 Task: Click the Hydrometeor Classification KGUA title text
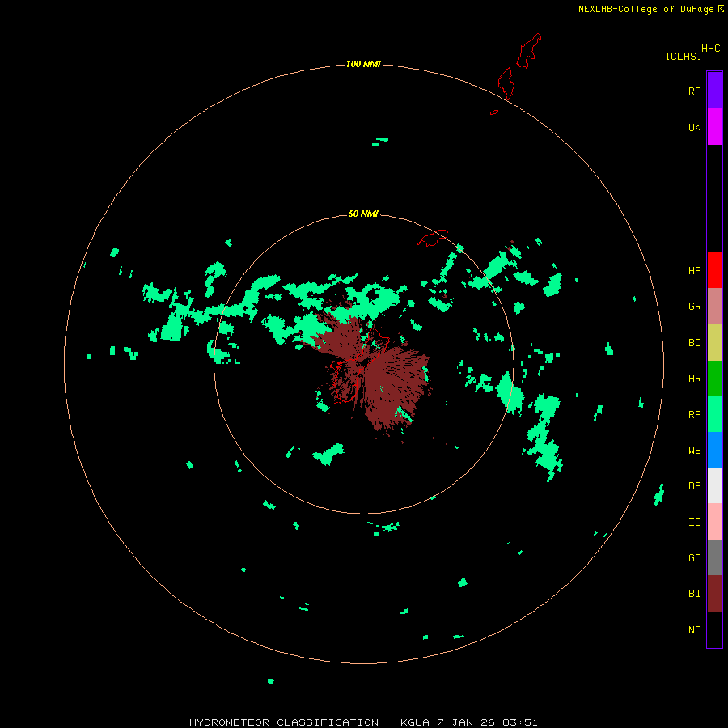(x=363, y=722)
